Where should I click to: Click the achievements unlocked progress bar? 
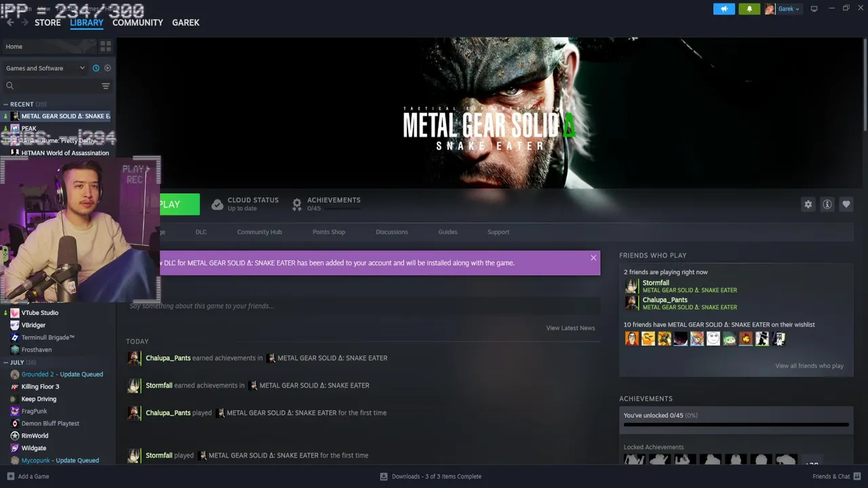pos(736,425)
